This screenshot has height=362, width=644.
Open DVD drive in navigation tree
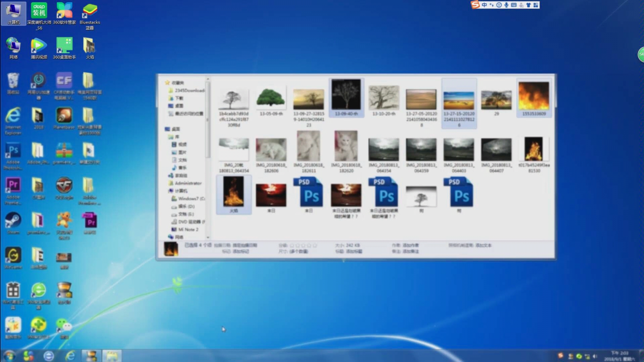(188, 222)
